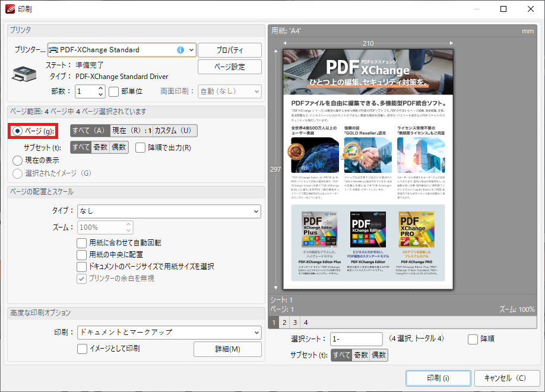The image size is (545, 392).
Task: Go to preview sheet 2
Action: 284,323
